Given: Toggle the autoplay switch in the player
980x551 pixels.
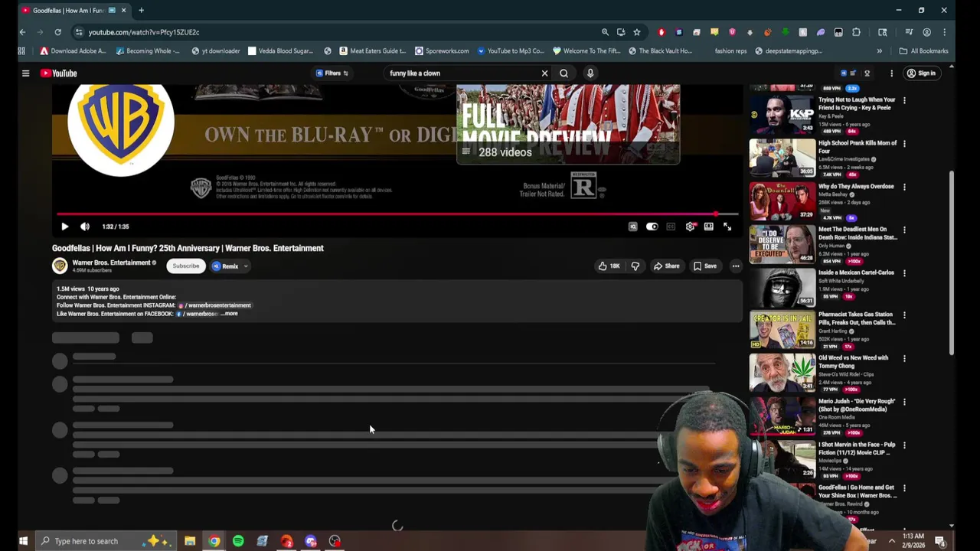Looking at the screenshot, I should tap(652, 227).
